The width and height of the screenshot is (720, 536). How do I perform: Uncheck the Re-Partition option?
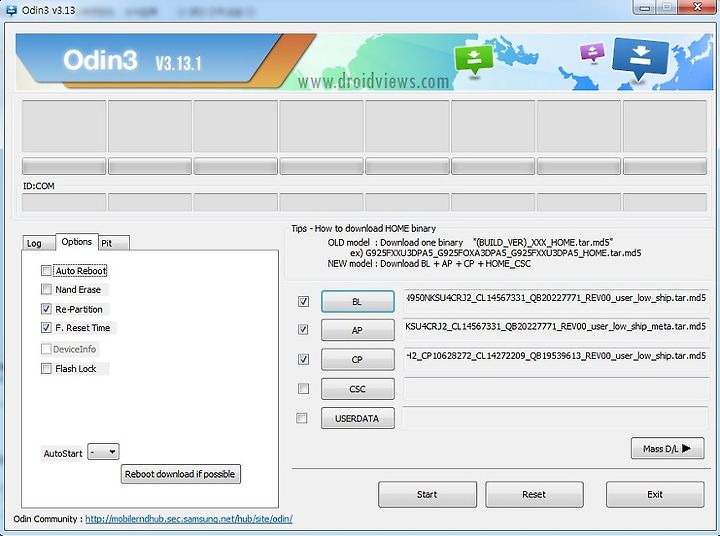tap(46, 309)
